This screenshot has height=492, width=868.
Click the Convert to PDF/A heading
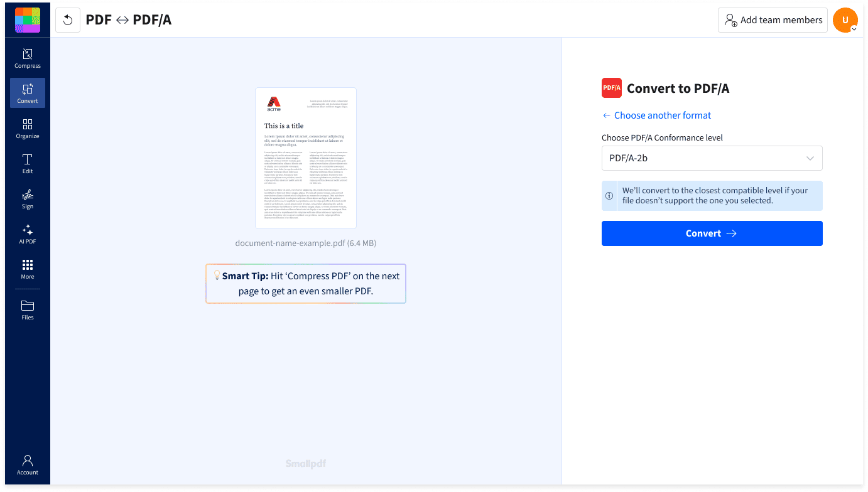[x=678, y=88]
